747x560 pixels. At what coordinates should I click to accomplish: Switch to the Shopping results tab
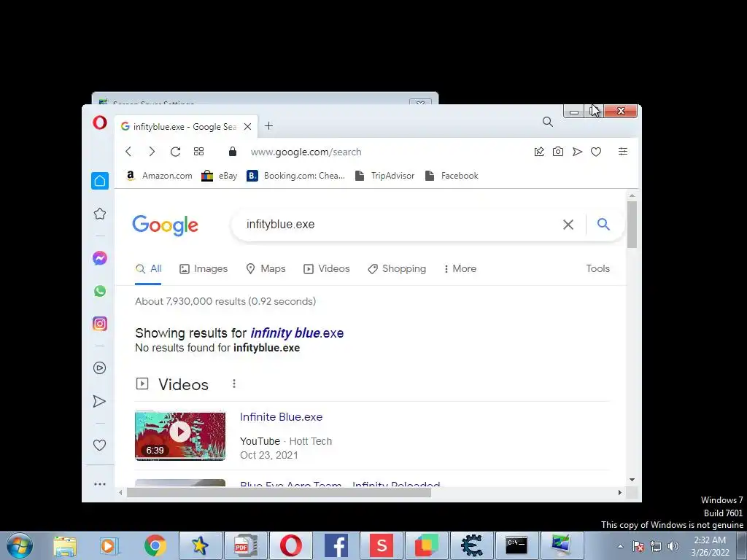click(x=397, y=268)
